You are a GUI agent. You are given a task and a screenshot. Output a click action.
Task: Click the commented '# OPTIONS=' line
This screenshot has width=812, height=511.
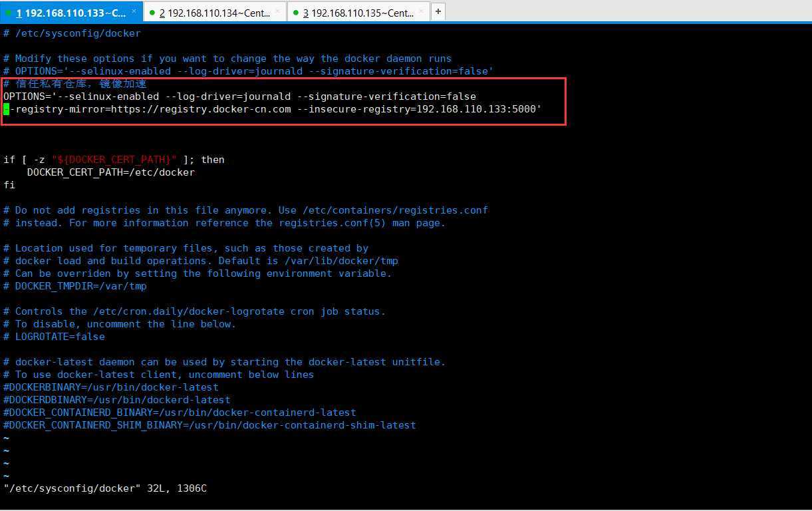[248, 71]
